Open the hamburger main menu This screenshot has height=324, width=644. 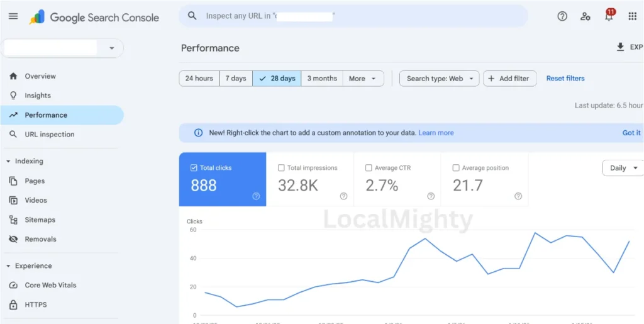(x=13, y=16)
